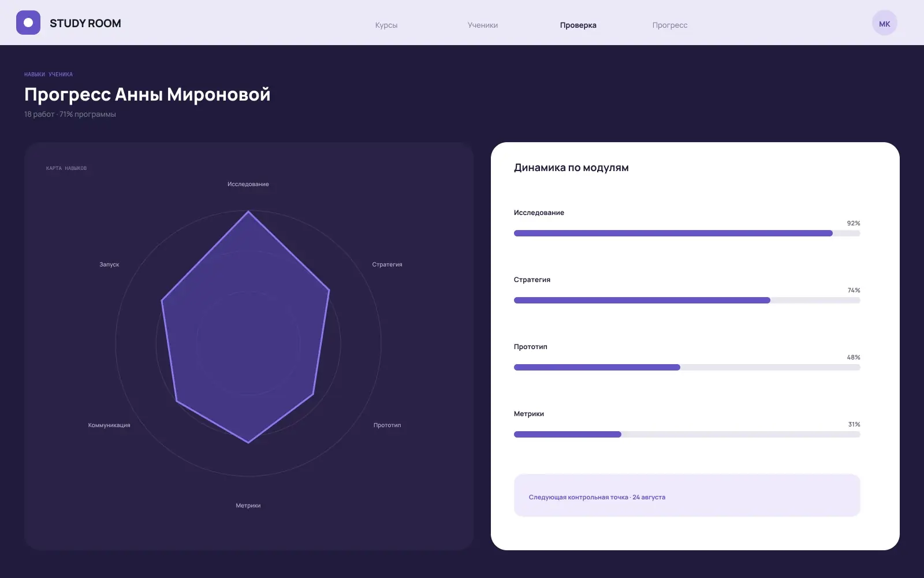Viewport: 924px width, 578px height.
Task: Click the Прототип axis label on radar
Action: [387, 425]
